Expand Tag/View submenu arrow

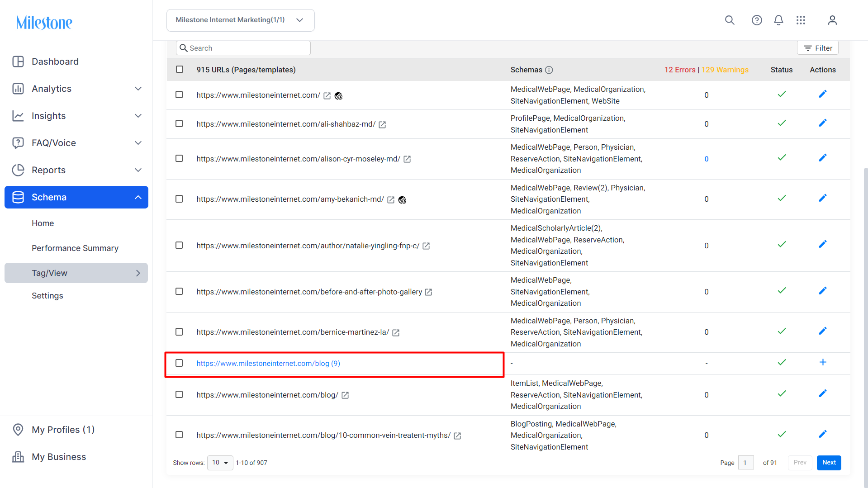[138, 273]
